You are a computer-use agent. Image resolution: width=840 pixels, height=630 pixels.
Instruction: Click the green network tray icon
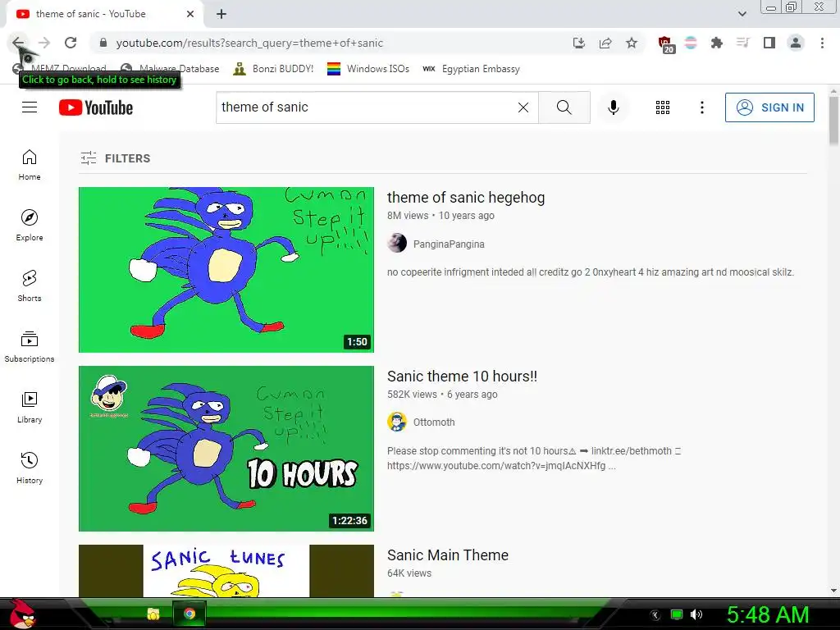pyautogui.click(x=677, y=614)
